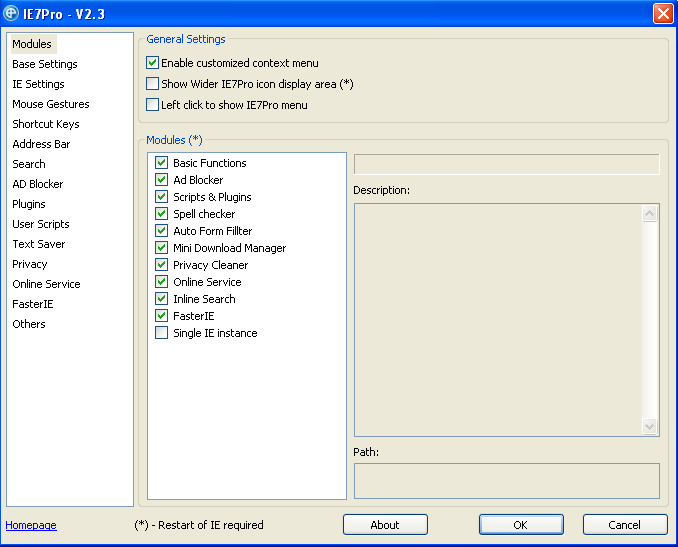Click the Description scrollbar down arrow
678x547 pixels.
pos(650,426)
